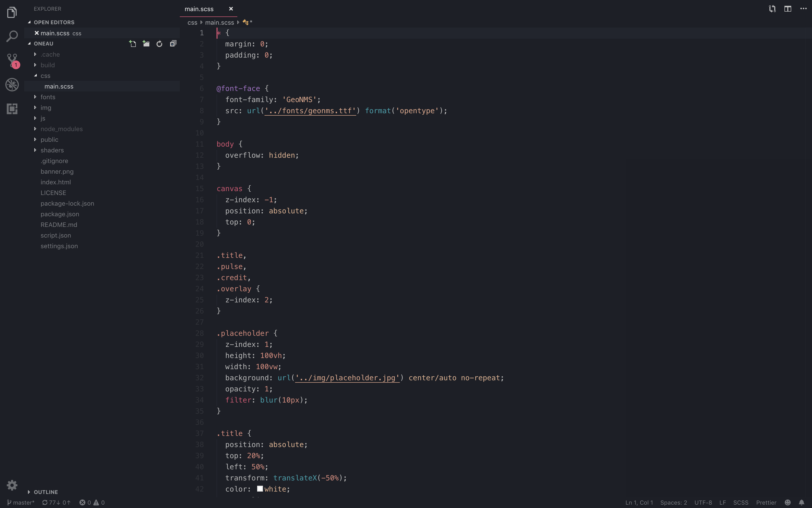Open the Prettier status item
The width and height of the screenshot is (812, 508).
(766, 503)
